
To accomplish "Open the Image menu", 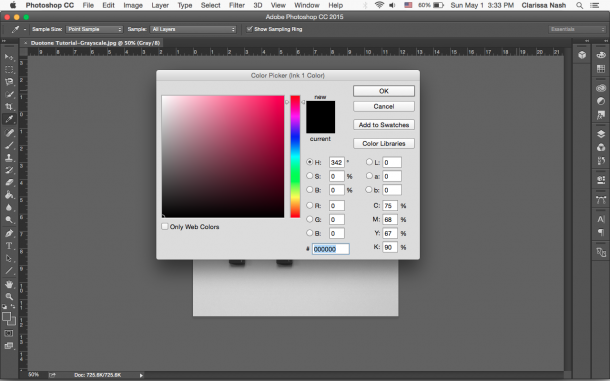I will pos(133,5).
